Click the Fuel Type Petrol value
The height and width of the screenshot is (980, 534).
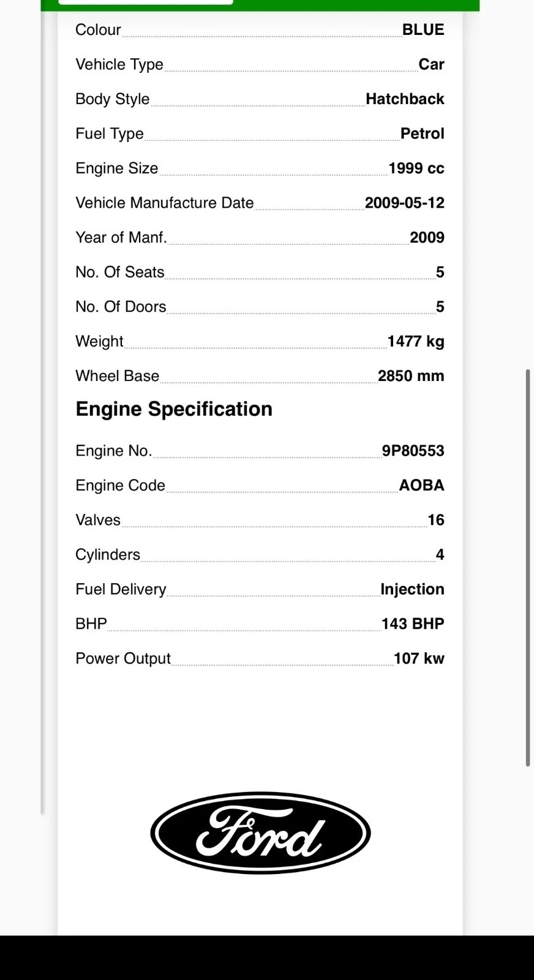coord(422,134)
